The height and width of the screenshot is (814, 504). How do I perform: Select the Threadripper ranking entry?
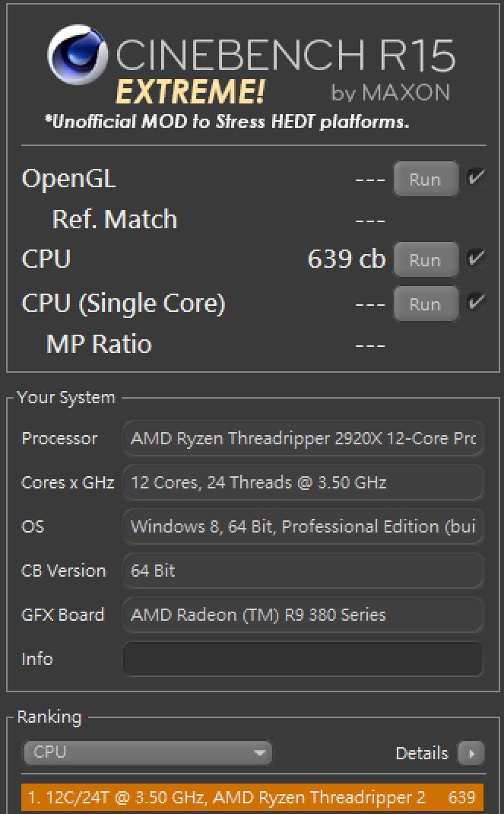point(252,797)
